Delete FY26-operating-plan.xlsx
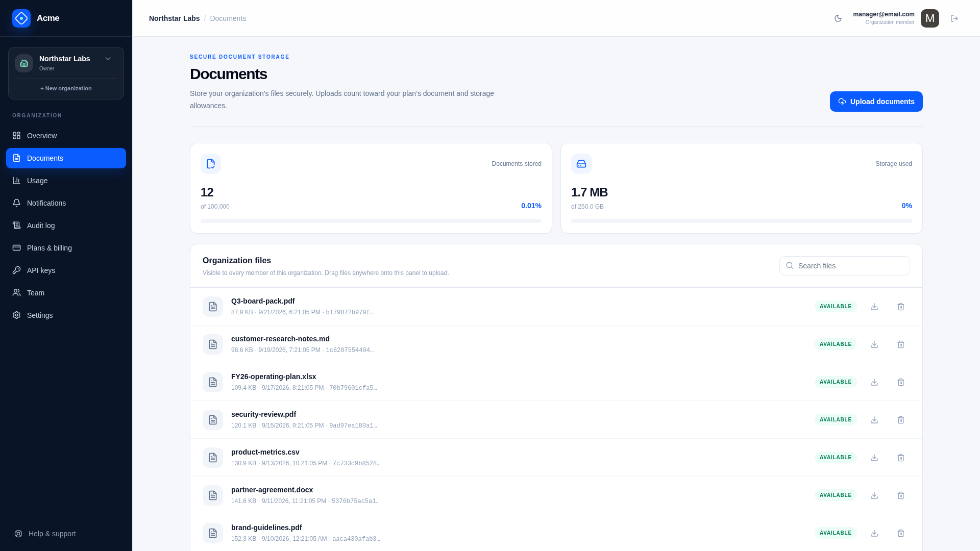This screenshot has width=980, height=551. [901, 382]
